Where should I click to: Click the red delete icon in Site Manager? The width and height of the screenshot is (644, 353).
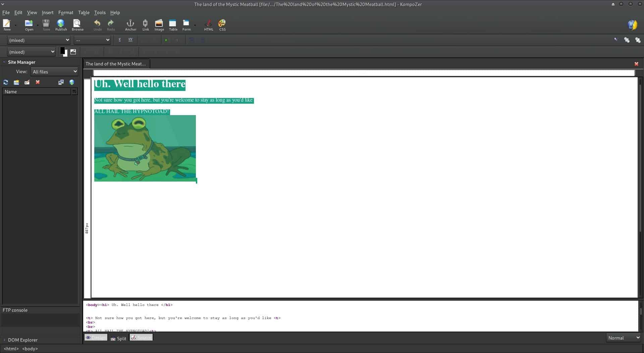(x=38, y=82)
